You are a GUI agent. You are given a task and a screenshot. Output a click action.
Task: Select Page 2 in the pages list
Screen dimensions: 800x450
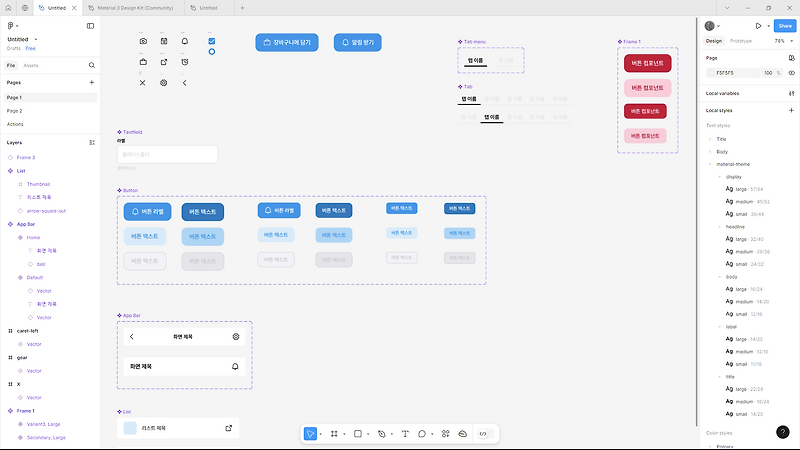tap(14, 111)
